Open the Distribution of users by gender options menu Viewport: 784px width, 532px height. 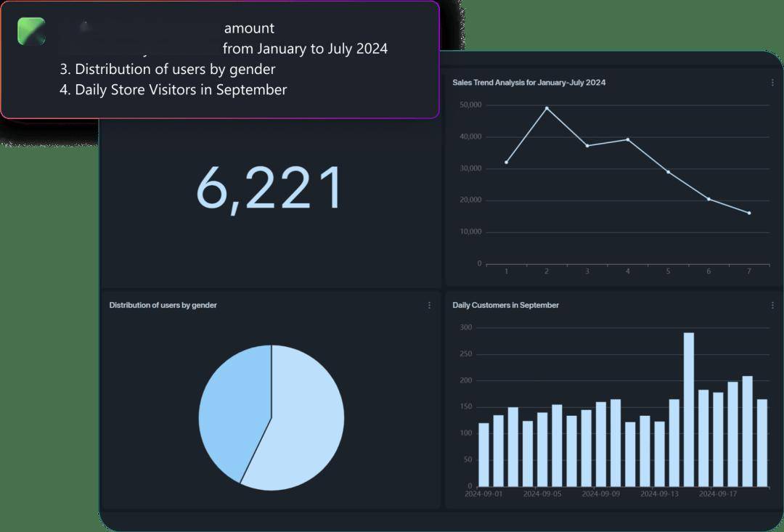click(x=429, y=305)
